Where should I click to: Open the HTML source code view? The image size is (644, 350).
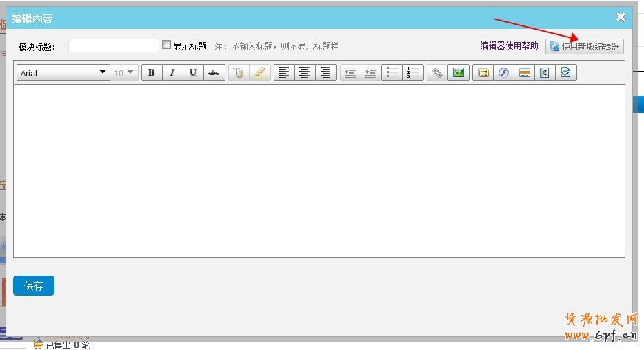tap(566, 73)
